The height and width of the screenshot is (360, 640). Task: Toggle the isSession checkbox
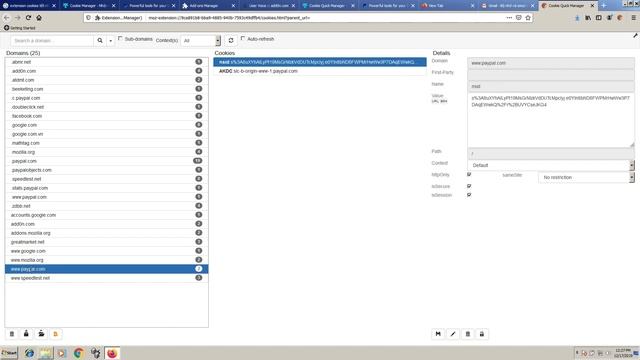coord(469,195)
